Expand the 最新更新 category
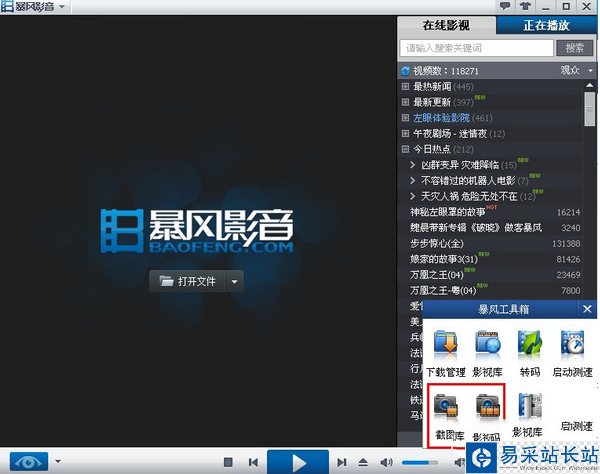The width and height of the screenshot is (600, 474). coord(405,102)
